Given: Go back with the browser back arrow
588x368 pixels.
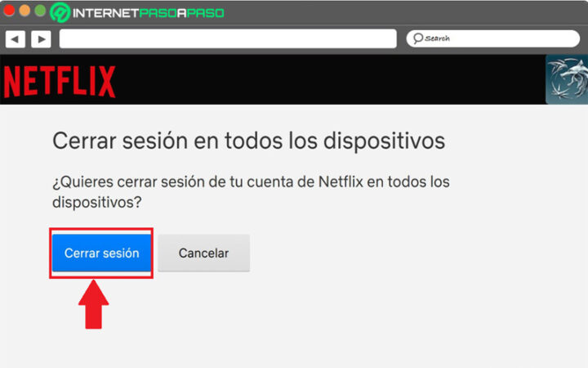Looking at the screenshot, I should click(16, 39).
